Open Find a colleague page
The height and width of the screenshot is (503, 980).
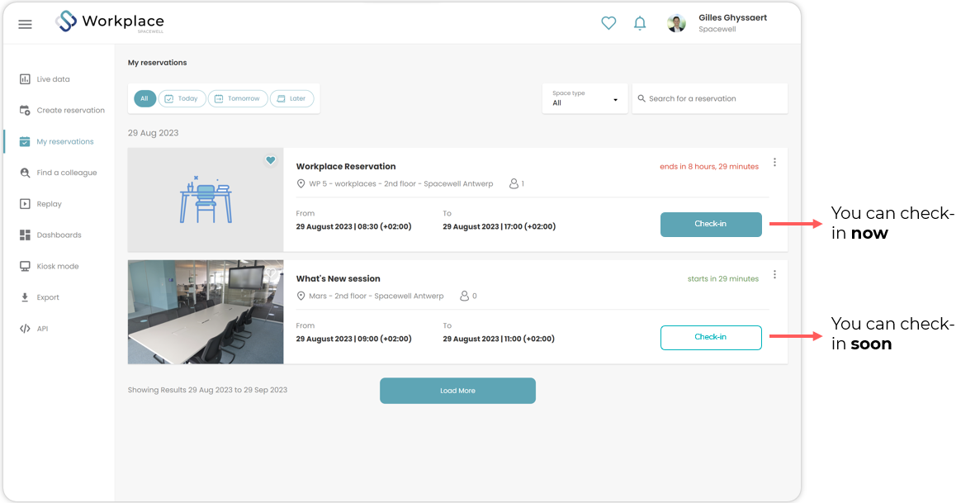pos(67,173)
